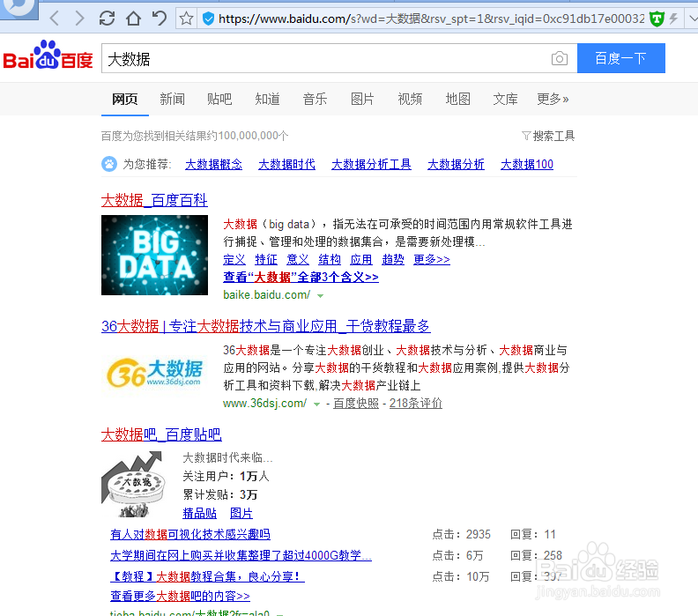Reload the page with refresh icon
This screenshot has height=616, width=698.
107,19
